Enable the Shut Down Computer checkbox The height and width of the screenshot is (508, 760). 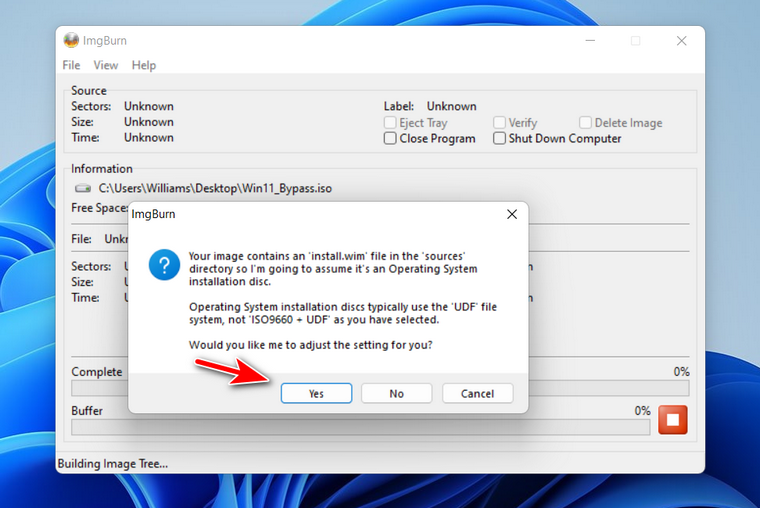(x=499, y=138)
